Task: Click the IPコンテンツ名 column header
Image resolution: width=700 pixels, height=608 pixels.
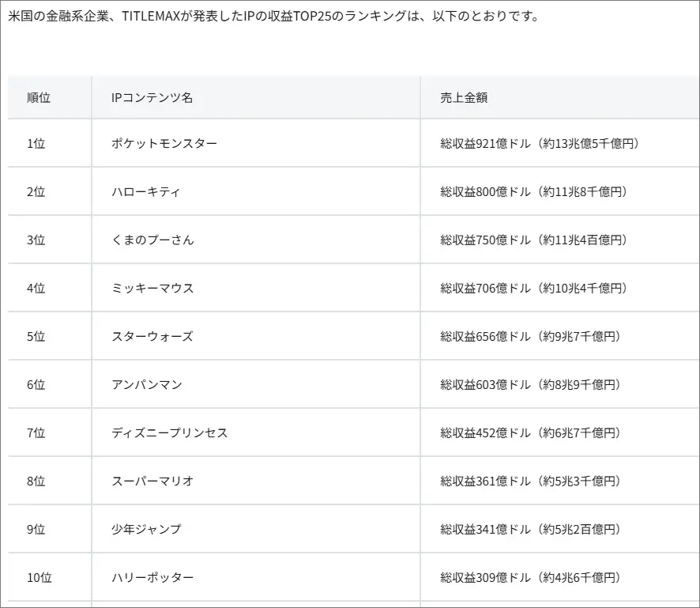Action: coord(152,97)
